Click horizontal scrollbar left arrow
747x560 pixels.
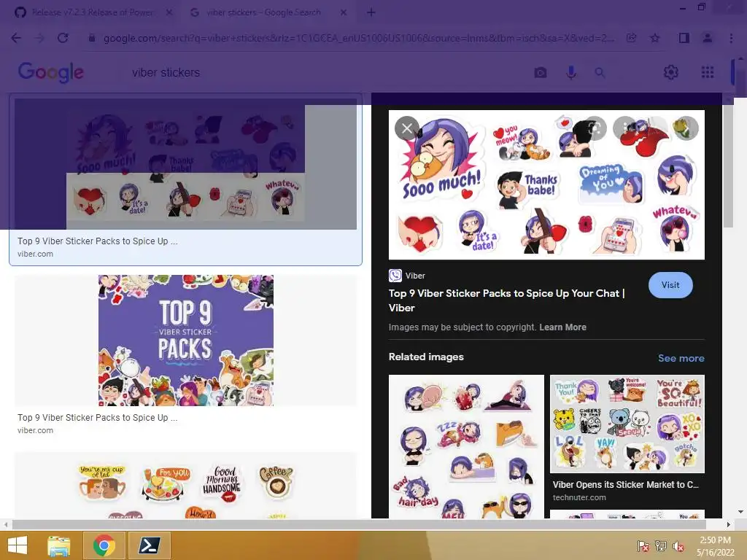[x=5, y=524]
